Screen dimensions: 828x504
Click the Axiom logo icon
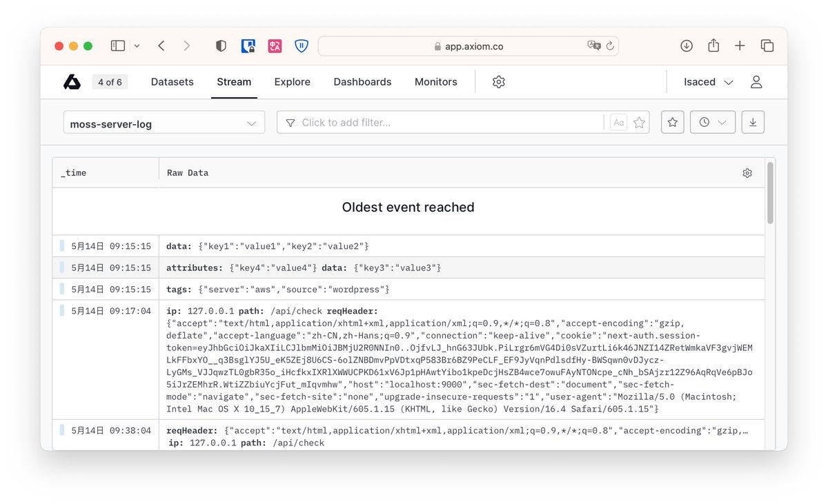point(72,82)
